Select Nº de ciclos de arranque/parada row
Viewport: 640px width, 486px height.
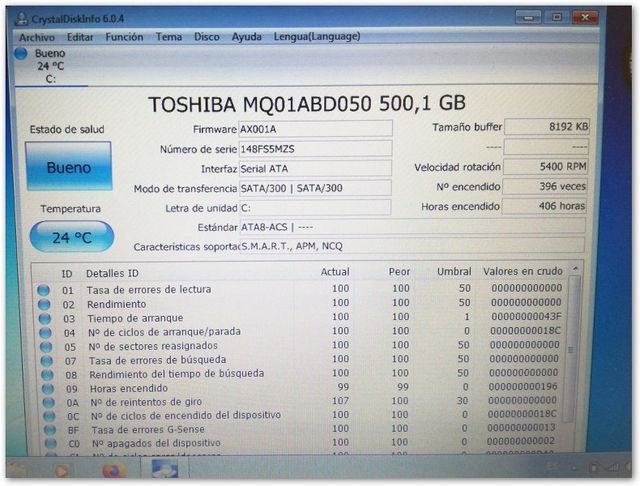tap(164, 332)
